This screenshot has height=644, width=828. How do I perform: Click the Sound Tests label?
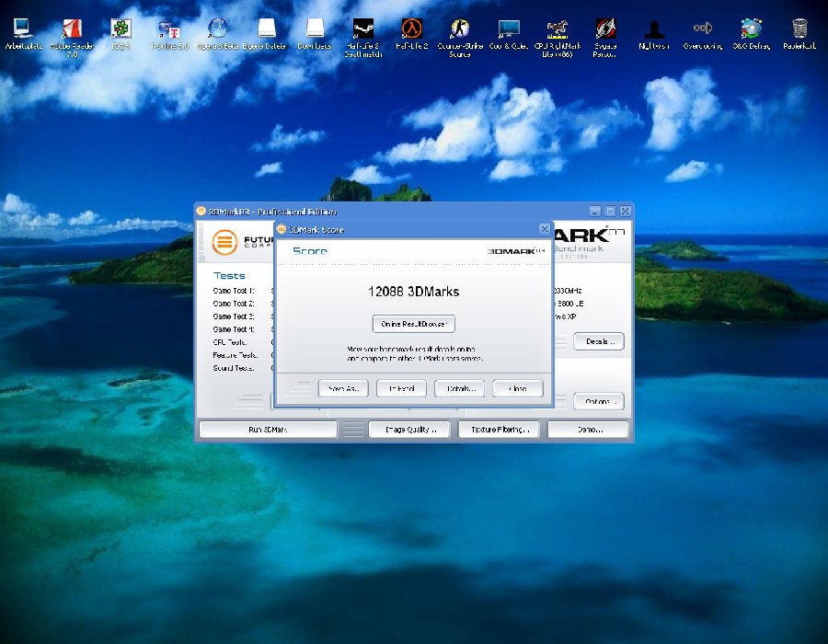234,368
